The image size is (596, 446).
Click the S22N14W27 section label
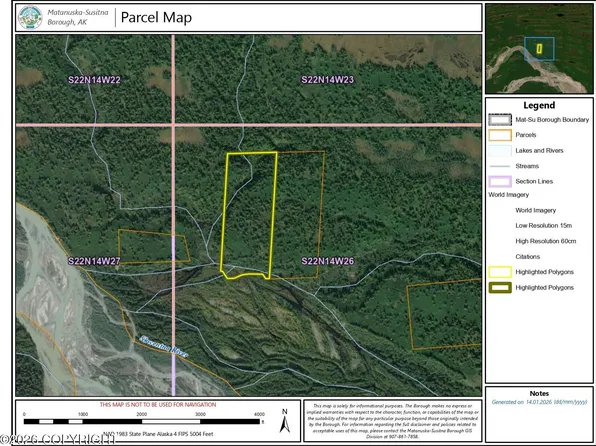[94, 261]
